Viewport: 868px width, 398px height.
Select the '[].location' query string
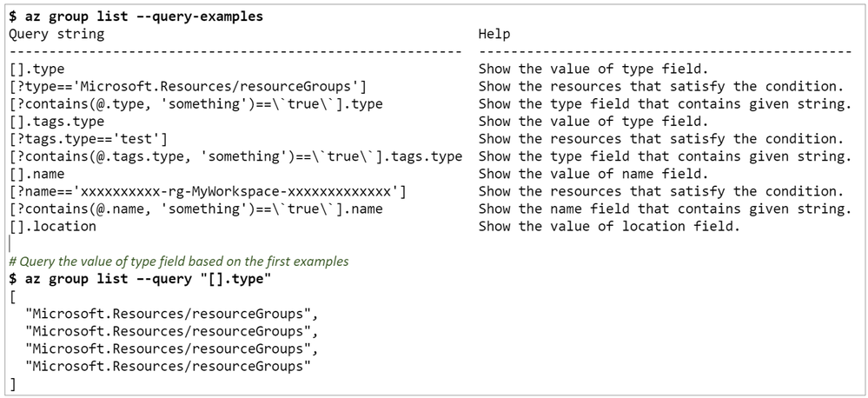point(53,227)
